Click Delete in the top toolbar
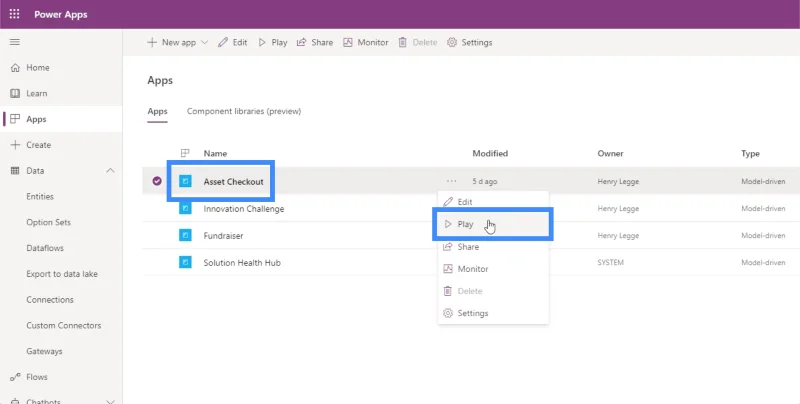800x404 pixels. point(417,42)
